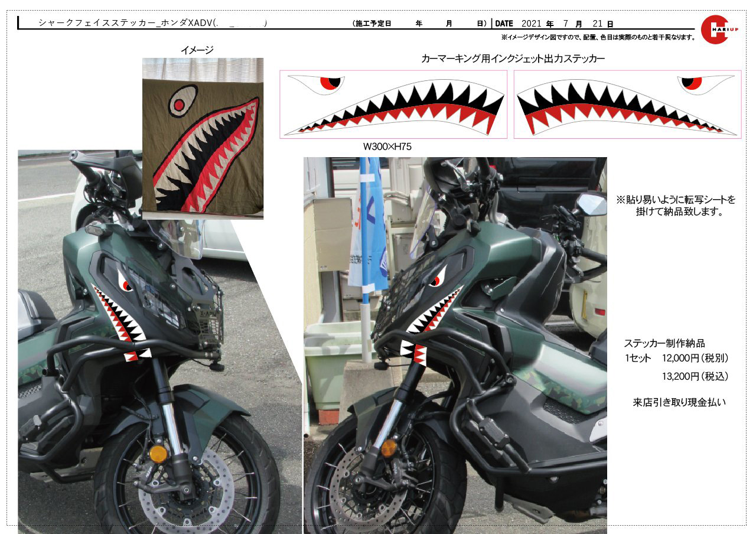The image size is (756, 534).
Task: Select the shark-mouth fabric reference photo
Action: click(203, 139)
